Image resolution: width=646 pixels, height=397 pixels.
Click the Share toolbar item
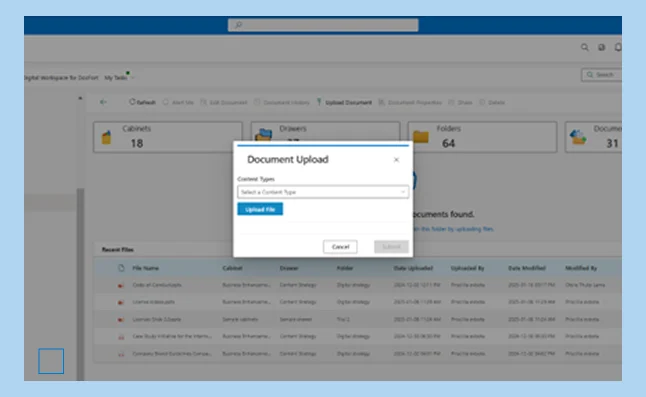(x=460, y=102)
